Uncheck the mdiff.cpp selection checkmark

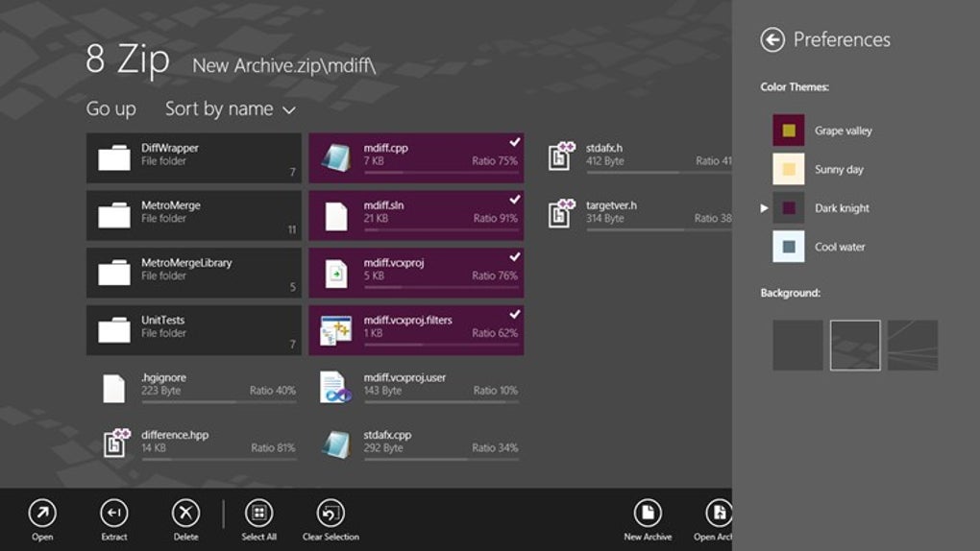point(514,142)
